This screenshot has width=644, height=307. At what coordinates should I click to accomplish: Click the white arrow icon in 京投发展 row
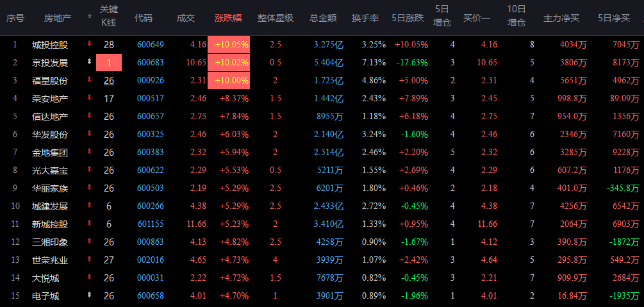click(90, 62)
